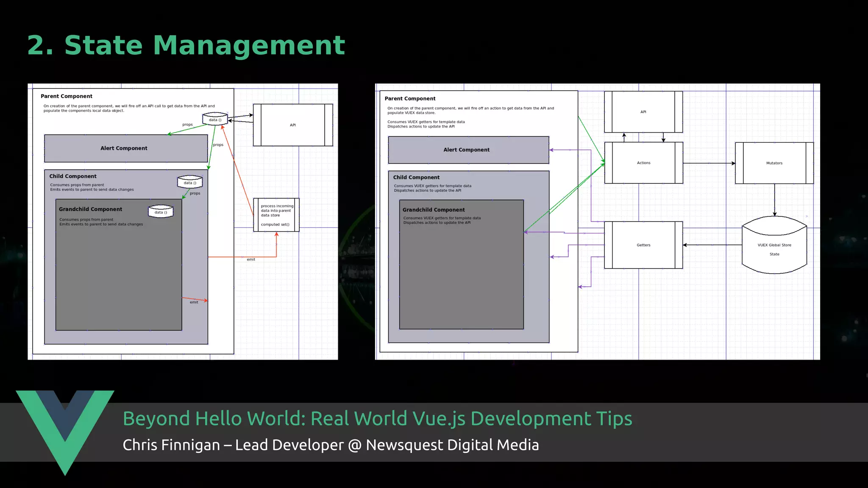
Task: Click the Grandchild Component data() cylinder
Action: (x=161, y=211)
